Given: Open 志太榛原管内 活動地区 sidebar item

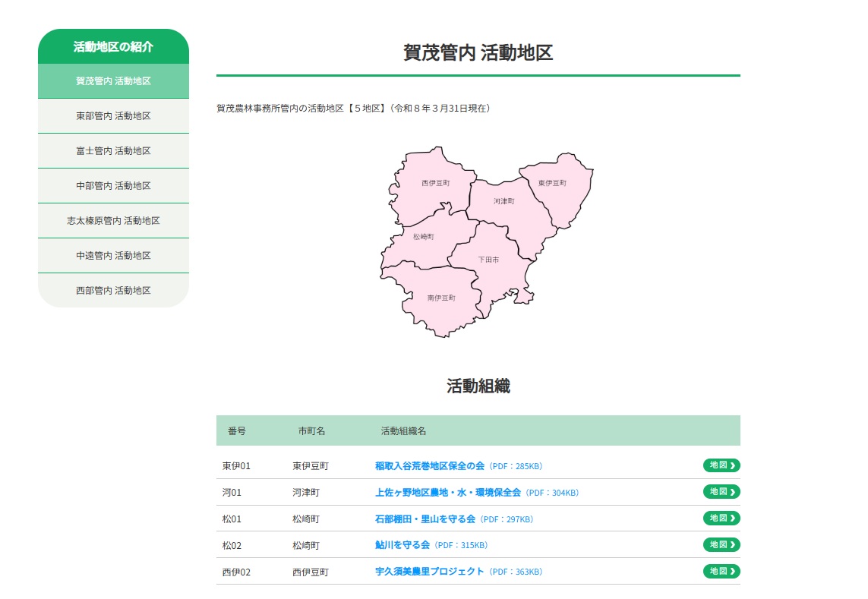Looking at the screenshot, I should coord(113,220).
